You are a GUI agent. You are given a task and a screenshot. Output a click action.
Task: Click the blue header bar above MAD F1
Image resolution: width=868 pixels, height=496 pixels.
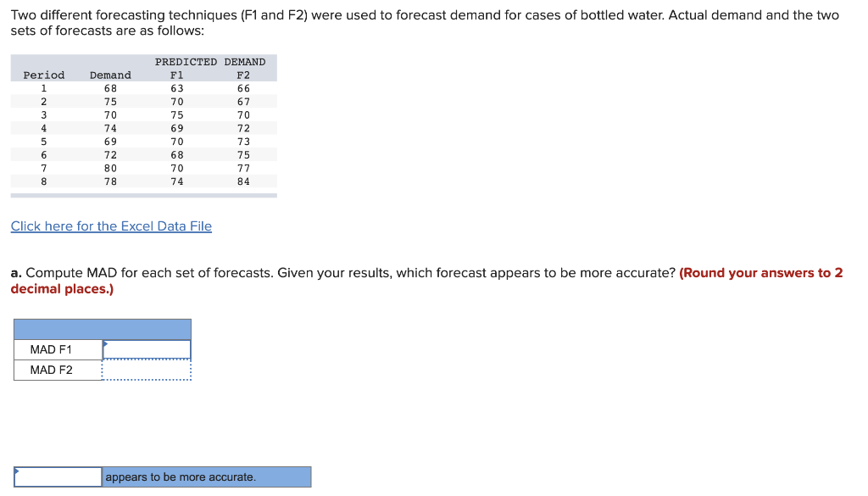(x=102, y=327)
